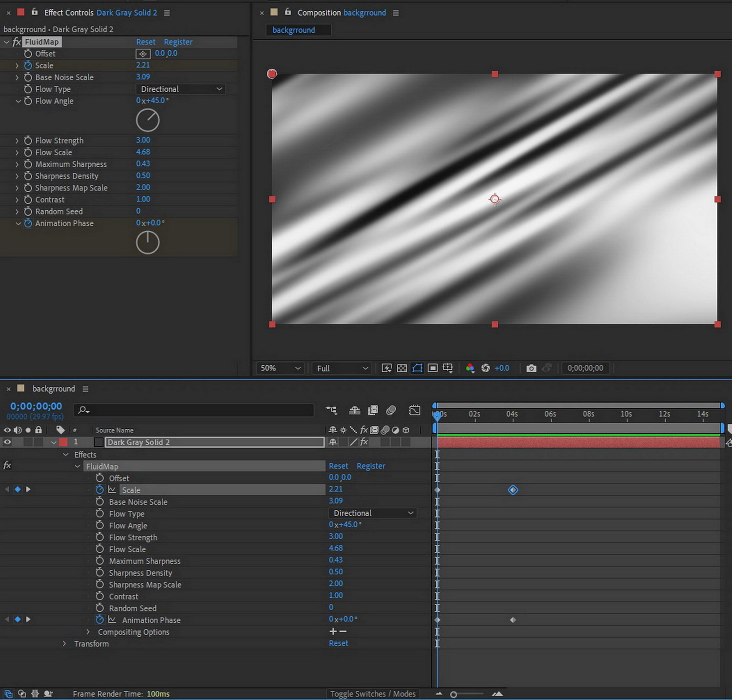This screenshot has width=732, height=700.
Task: Click Reset beside Transform in timeline
Action: pyautogui.click(x=339, y=643)
